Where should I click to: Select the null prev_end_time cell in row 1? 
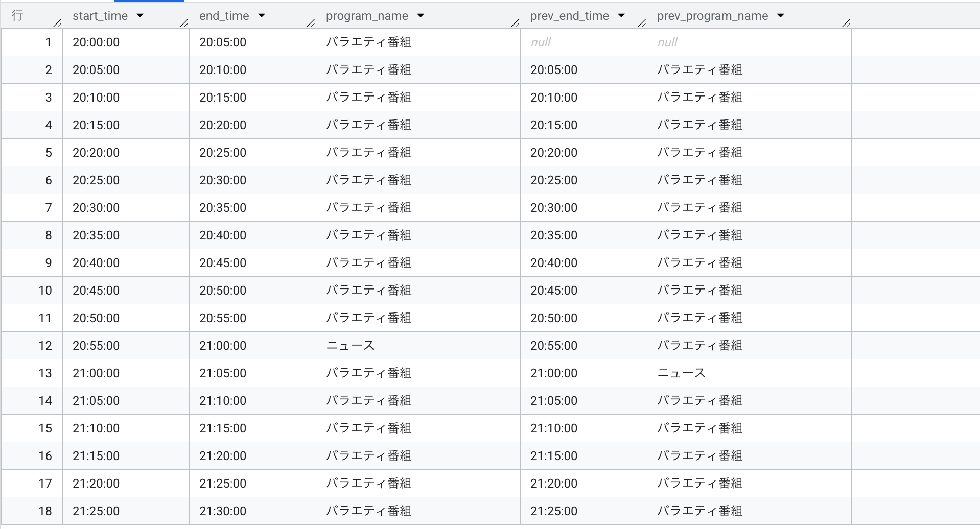tap(541, 42)
